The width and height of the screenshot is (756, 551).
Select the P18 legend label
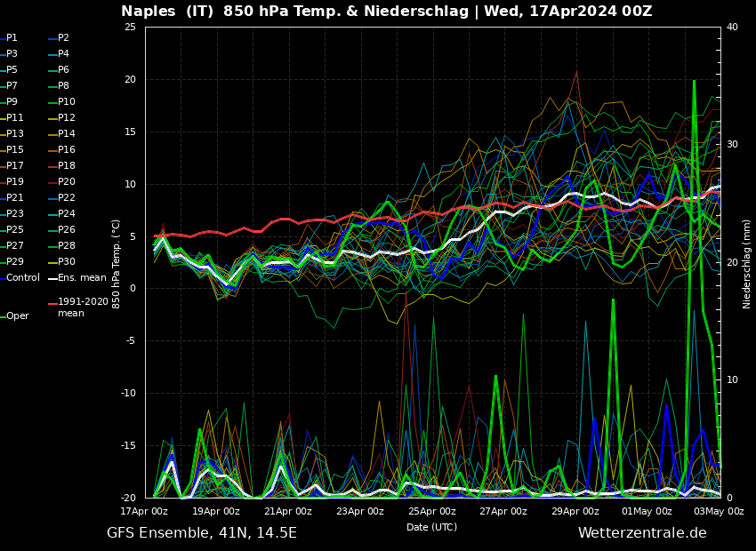61,165
